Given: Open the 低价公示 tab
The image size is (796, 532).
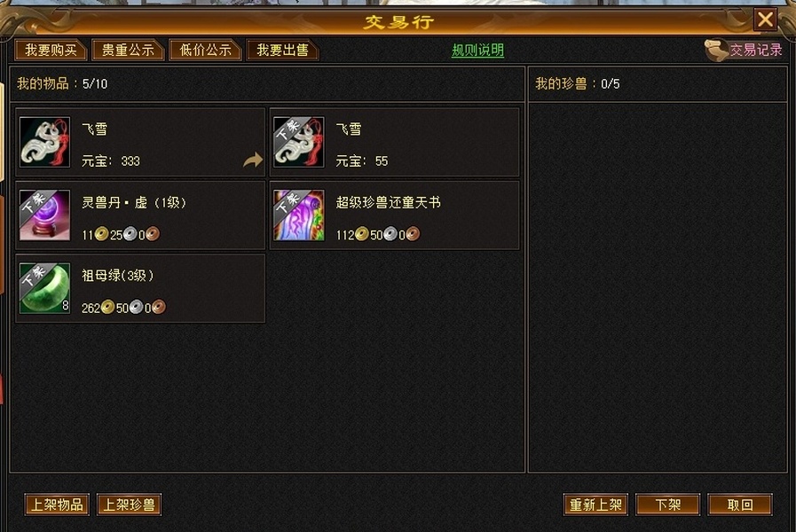Looking at the screenshot, I should pyautogui.click(x=205, y=50).
